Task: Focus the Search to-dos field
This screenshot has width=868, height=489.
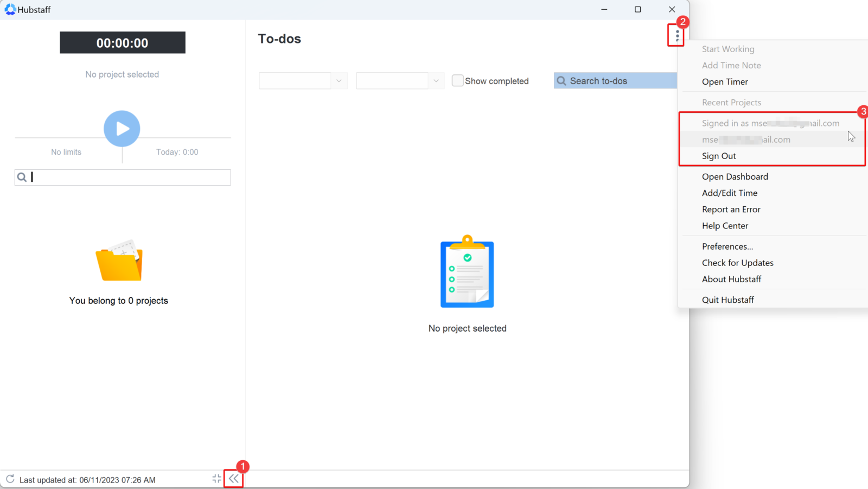Action: pyautogui.click(x=615, y=81)
